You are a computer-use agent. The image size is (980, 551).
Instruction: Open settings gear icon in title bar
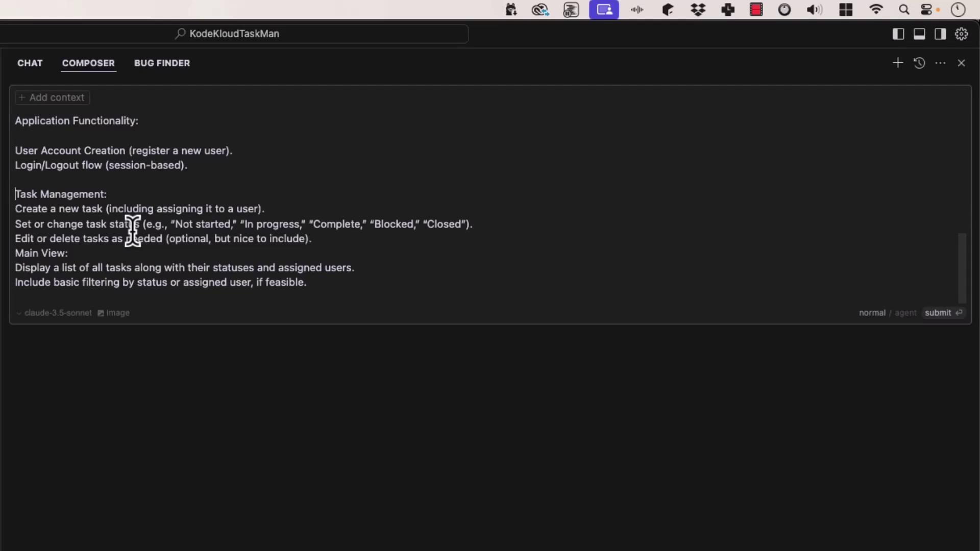[x=961, y=34]
